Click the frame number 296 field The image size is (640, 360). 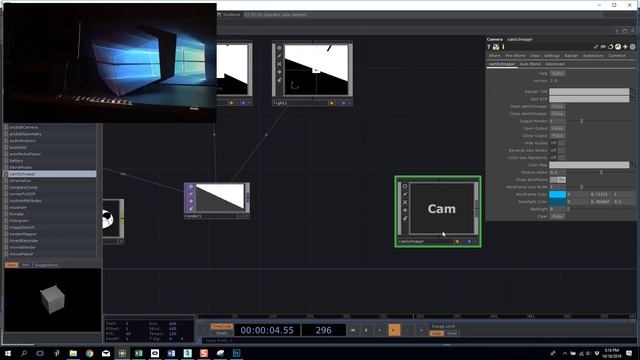(323, 330)
